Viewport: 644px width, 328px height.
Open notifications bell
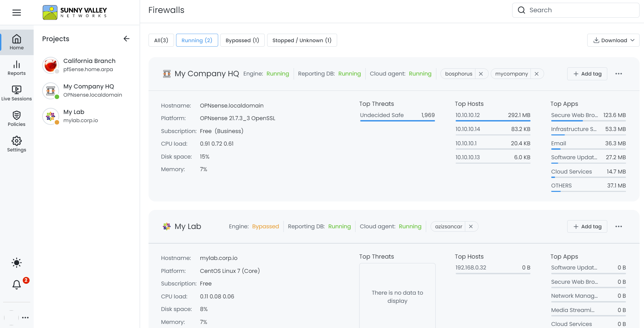(x=17, y=284)
